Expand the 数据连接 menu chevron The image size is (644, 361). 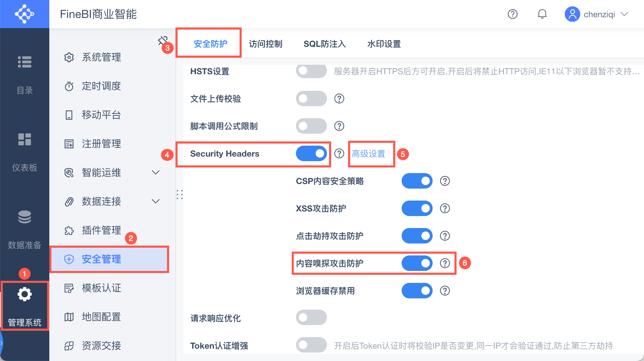[x=155, y=201]
